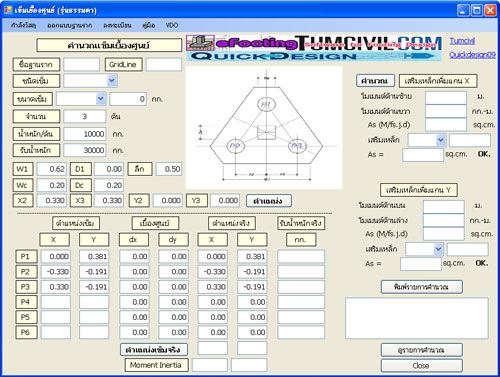The height and width of the screenshot is (377, 500).
Task: Open the กำลังวัสดุ menu
Action: click(x=23, y=25)
